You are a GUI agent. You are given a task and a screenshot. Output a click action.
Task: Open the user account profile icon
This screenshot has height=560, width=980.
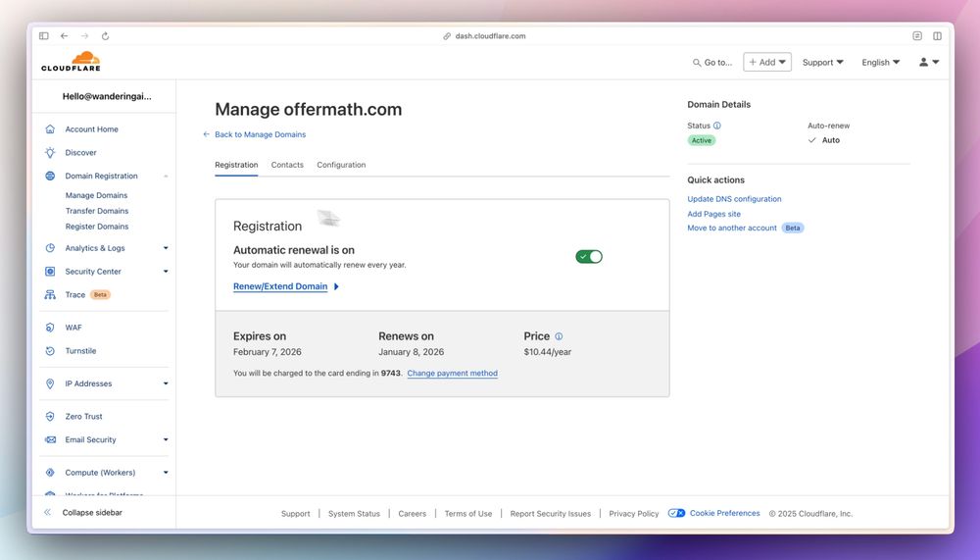click(923, 62)
